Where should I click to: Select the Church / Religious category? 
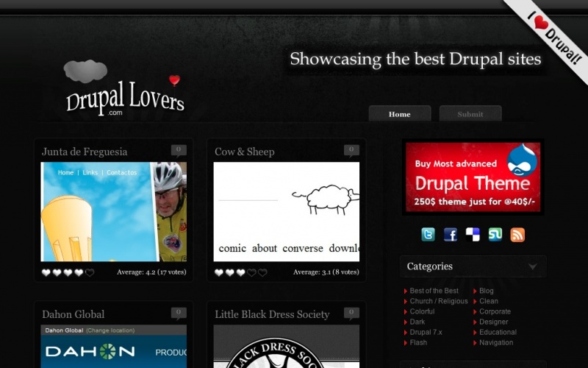point(439,301)
